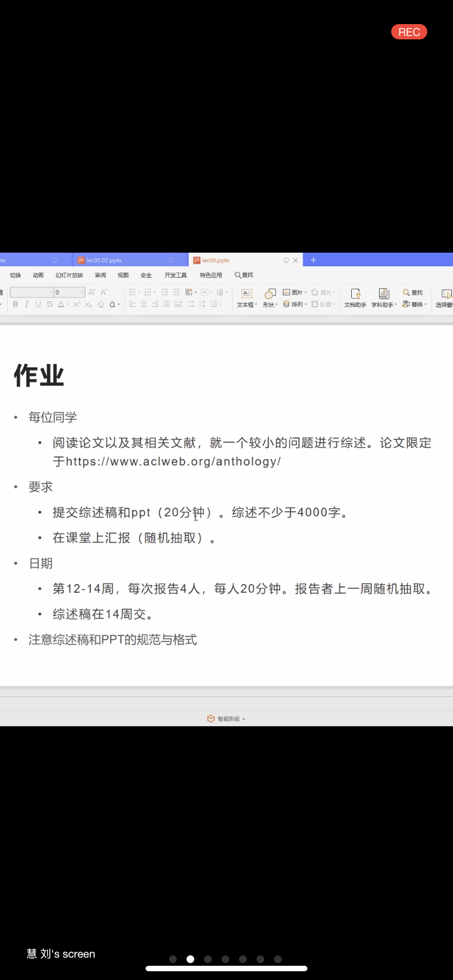Open the 轮廓 outline dropdown
The width and height of the screenshot is (453, 980).
323,304
